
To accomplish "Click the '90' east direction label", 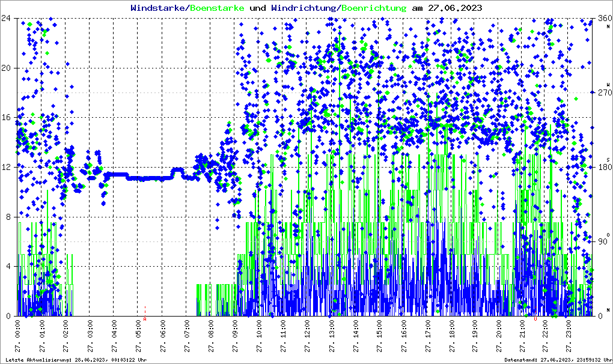I will coord(604,242).
